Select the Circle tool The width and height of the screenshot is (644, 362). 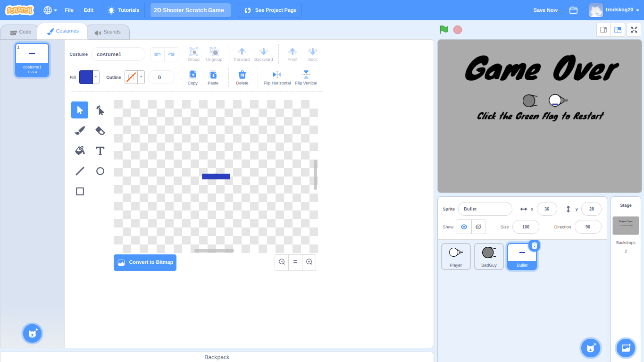(100, 171)
